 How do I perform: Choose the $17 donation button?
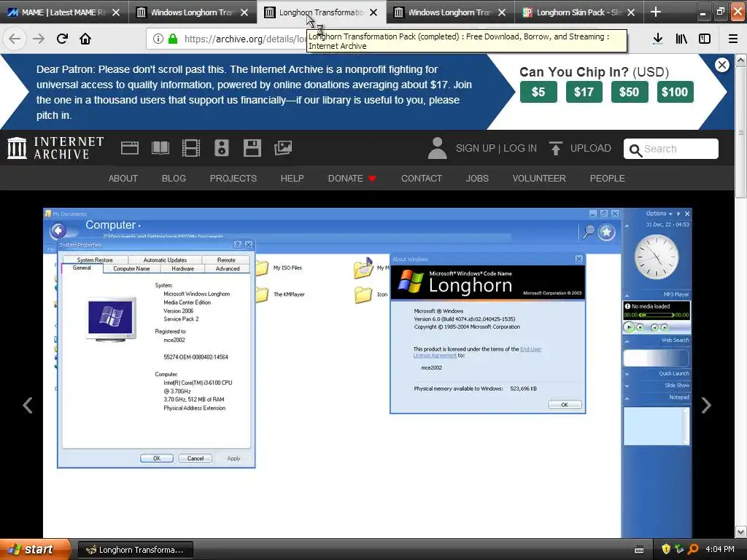click(584, 92)
